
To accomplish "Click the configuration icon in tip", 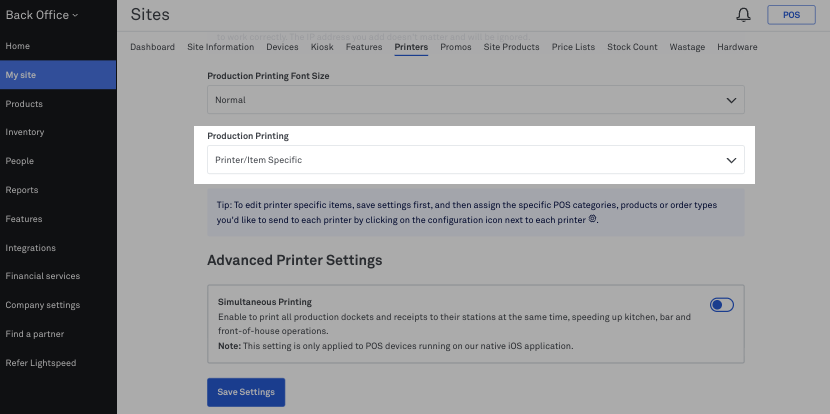I will tap(592, 219).
